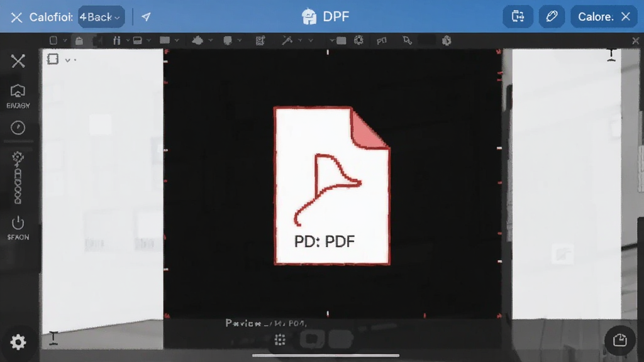Click the flag toolbar icon
This screenshot has height=362, width=644.
click(x=382, y=40)
